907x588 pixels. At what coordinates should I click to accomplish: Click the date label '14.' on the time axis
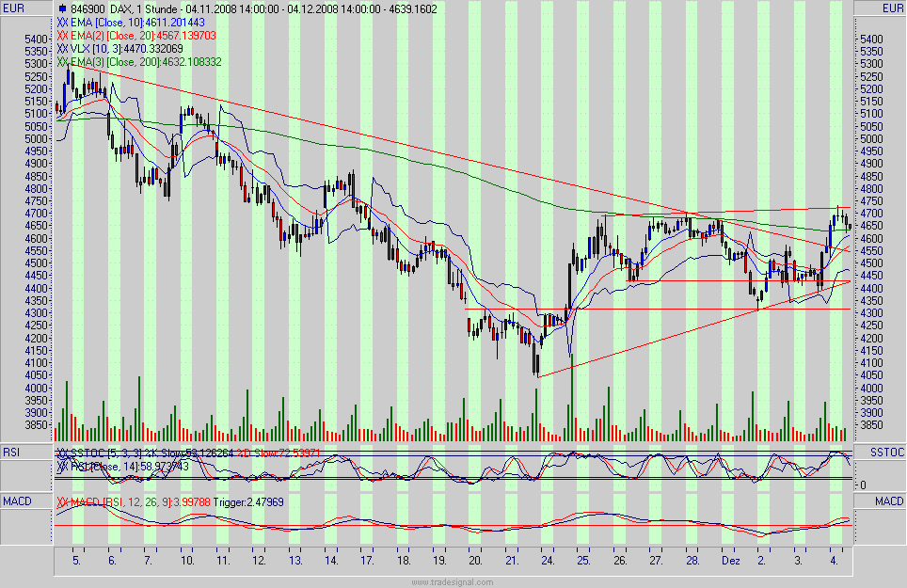click(x=331, y=561)
